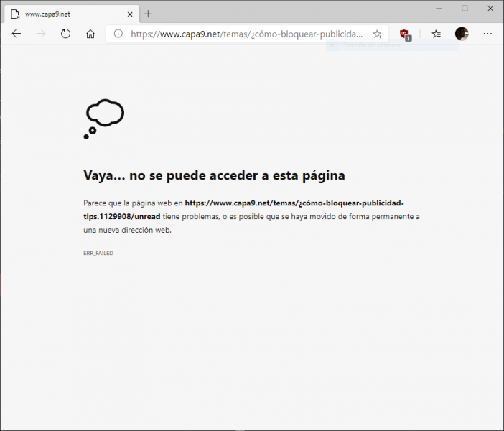The image size is (504, 431).
Task: Add page to favorites with star
Action: click(x=377, y=34)
